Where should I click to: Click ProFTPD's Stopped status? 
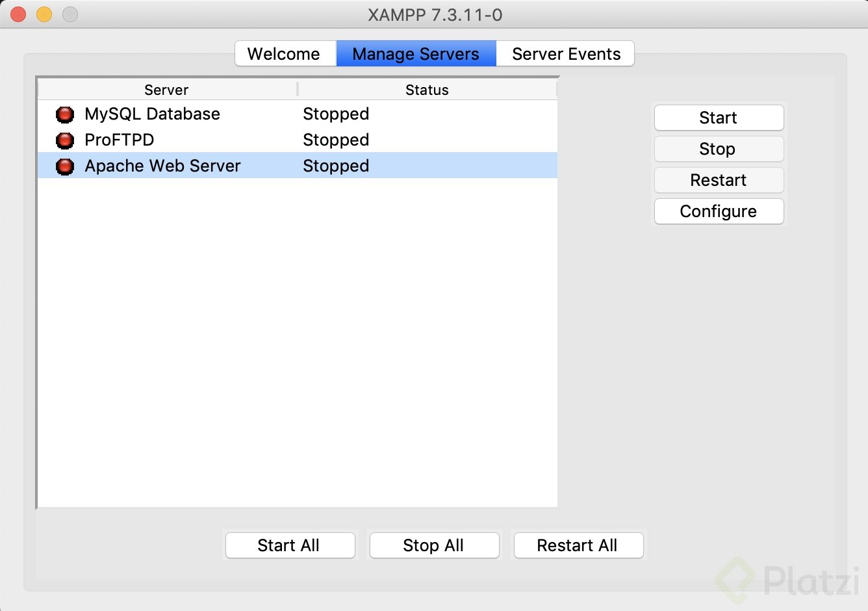click(x=336, y=140)
